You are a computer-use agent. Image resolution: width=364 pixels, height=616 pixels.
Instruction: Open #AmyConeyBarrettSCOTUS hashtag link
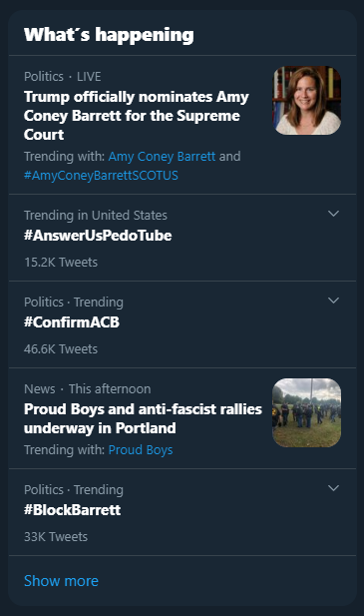(101, 175)
